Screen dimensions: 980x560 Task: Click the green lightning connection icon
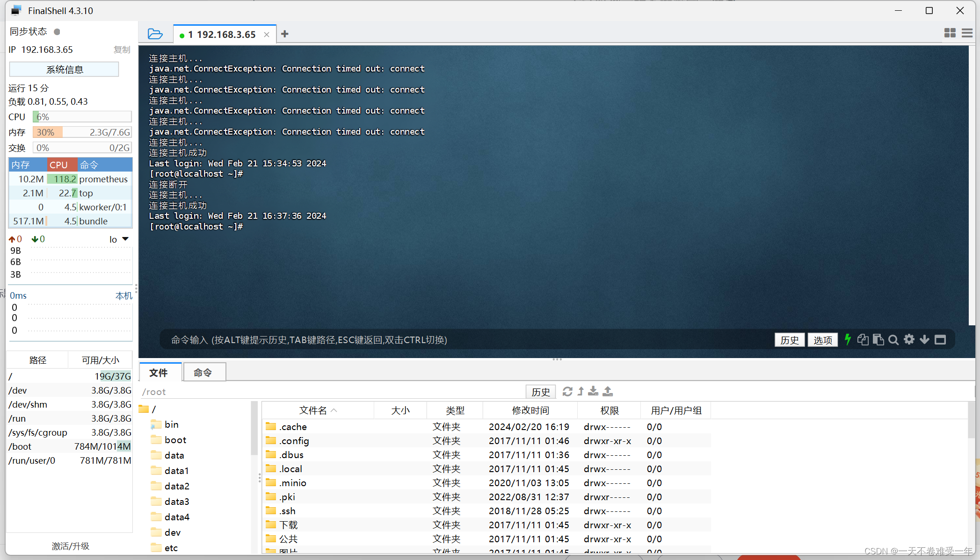pos(848,340)
